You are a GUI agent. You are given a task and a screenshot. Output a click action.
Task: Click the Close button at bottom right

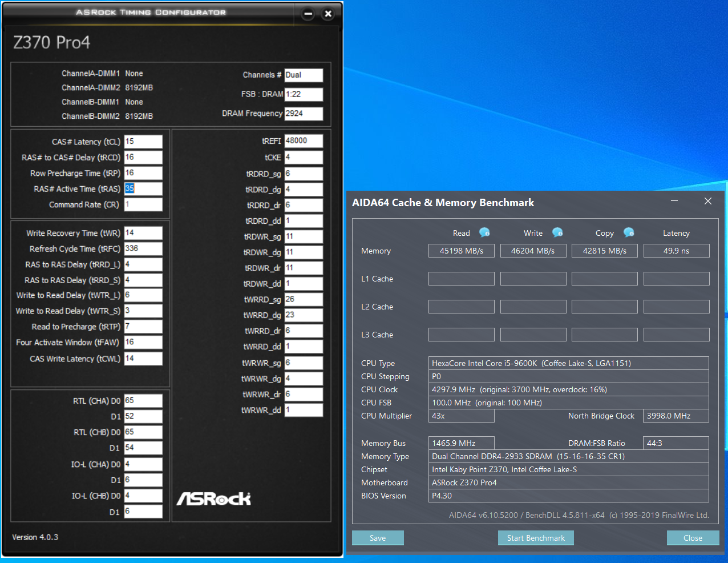point(693,538)
